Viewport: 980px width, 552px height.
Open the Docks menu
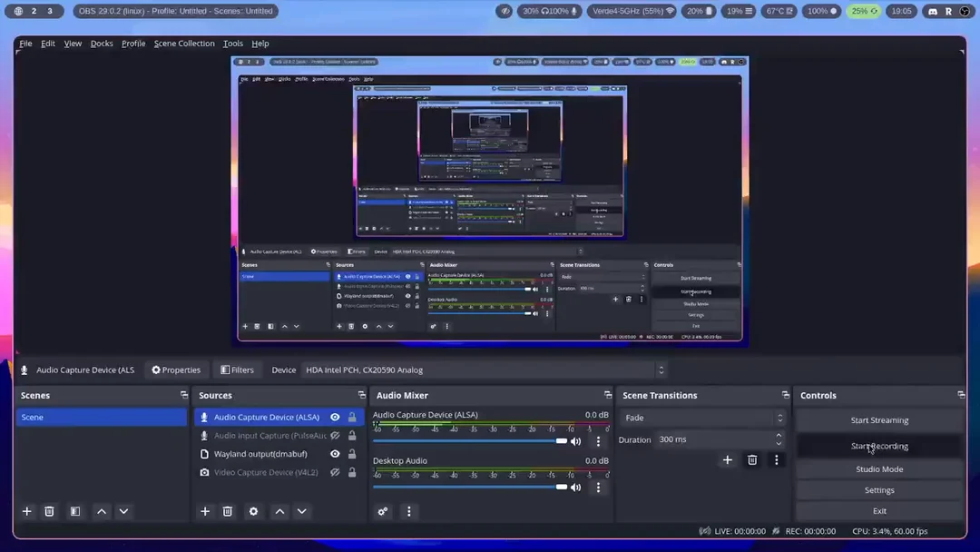tap(102, 44)
